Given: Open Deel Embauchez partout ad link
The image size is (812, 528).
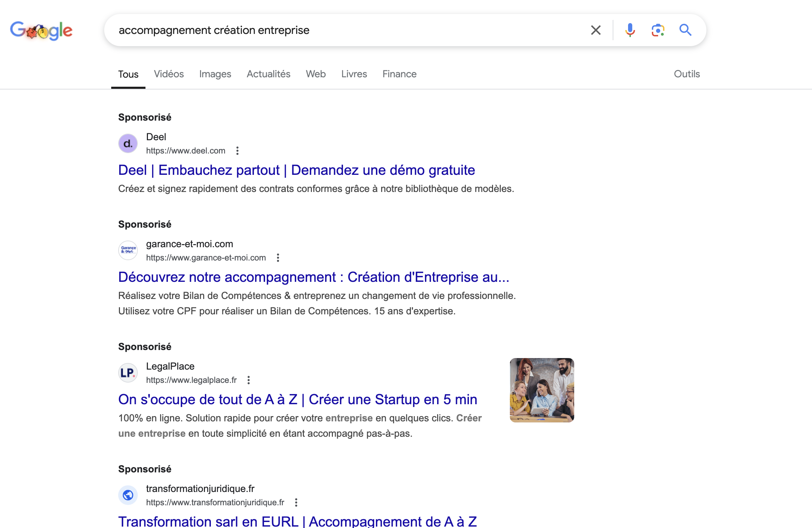Looking at the screenshot, I should (x=297, y=170).
